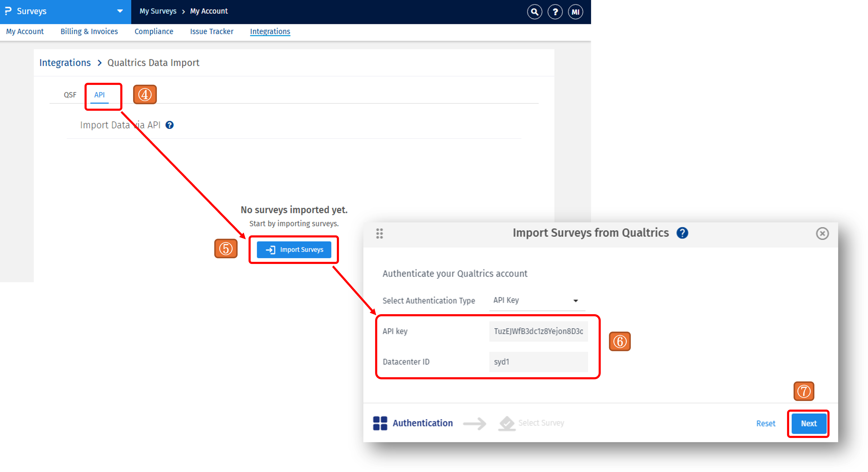Open the help question mark icon in top bar
This screenshot has width=868, height=472.
point(555,12)
